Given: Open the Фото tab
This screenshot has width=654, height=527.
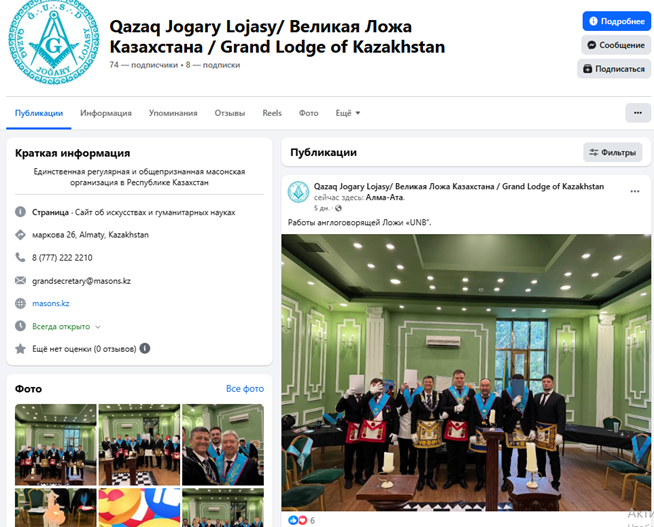Looking at the screenshot, I should click(x=309, y=113).
